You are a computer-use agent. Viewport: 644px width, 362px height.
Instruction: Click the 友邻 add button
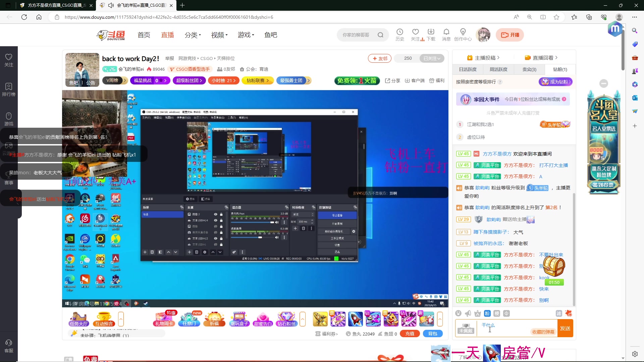coord(380,58)
